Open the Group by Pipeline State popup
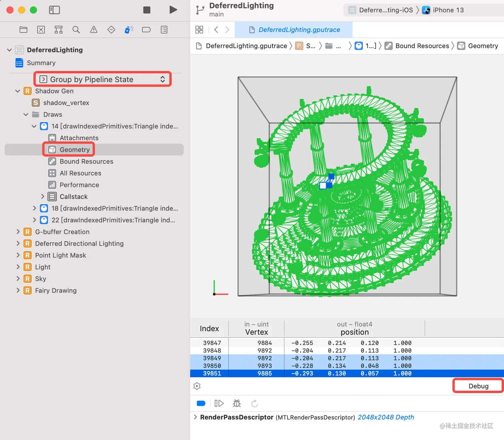 point(102,79)
